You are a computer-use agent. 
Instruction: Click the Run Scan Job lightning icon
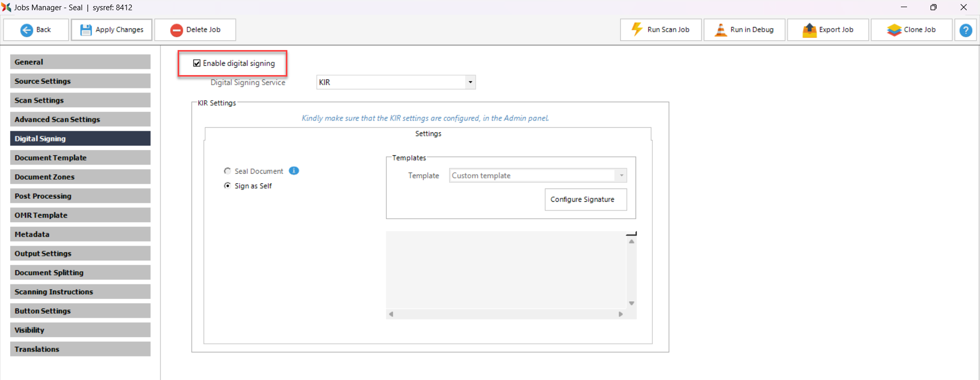(637, 30)
